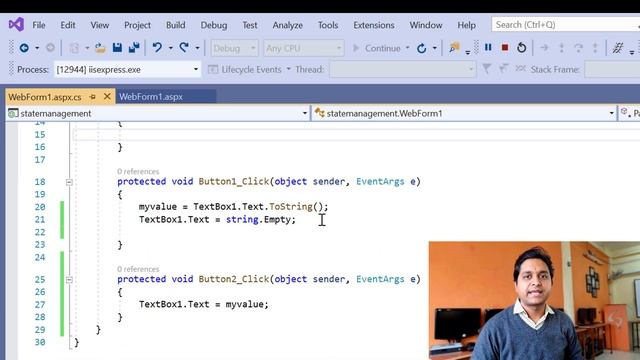
Task: Click the 'TextBox1.Text = myvalue;' code line
Action: point(204,304)
